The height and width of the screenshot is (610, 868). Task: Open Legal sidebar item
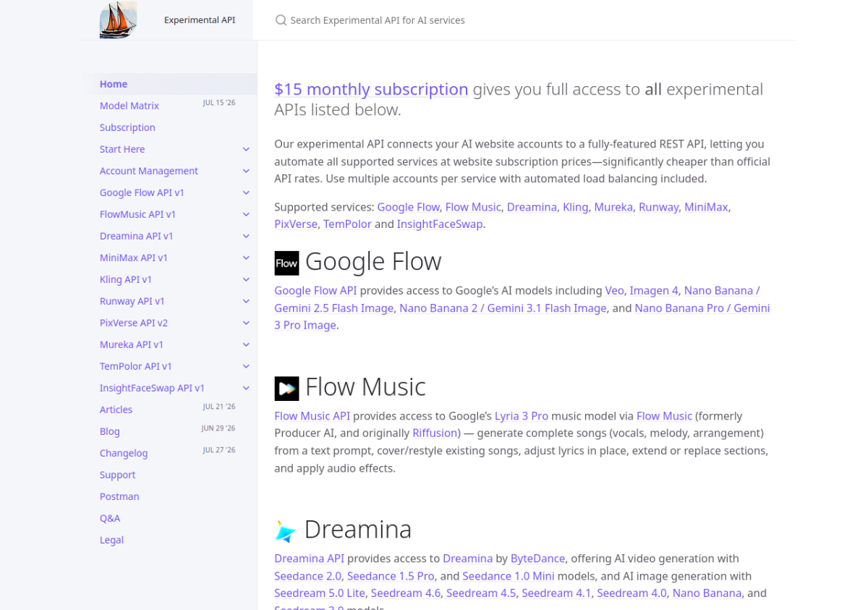pos(111,540)
